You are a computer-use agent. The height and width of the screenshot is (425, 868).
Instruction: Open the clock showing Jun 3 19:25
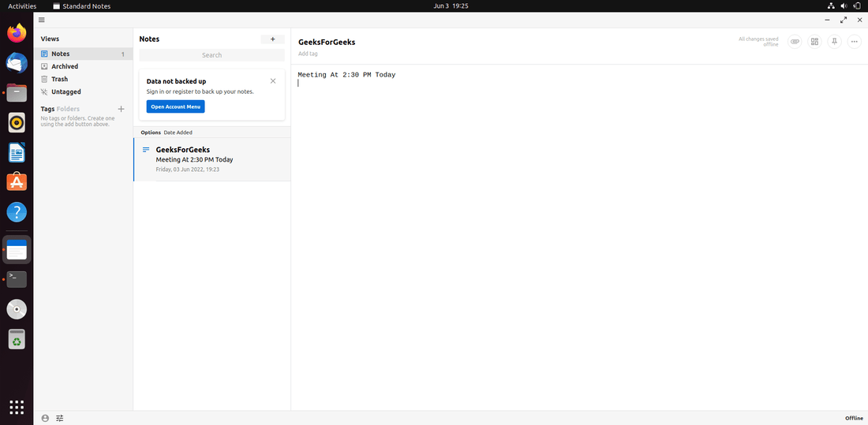pos(451,6)
